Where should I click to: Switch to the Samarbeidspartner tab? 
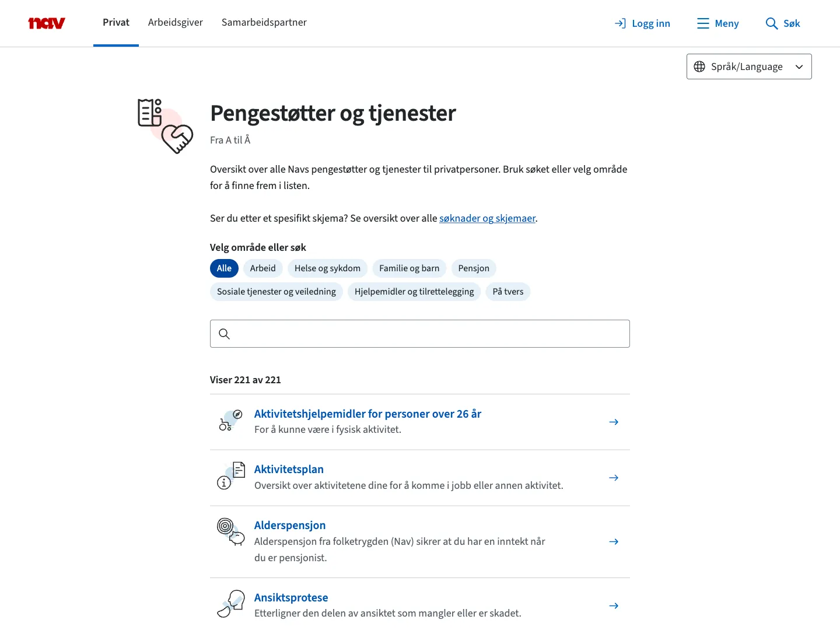click(264, 22)
